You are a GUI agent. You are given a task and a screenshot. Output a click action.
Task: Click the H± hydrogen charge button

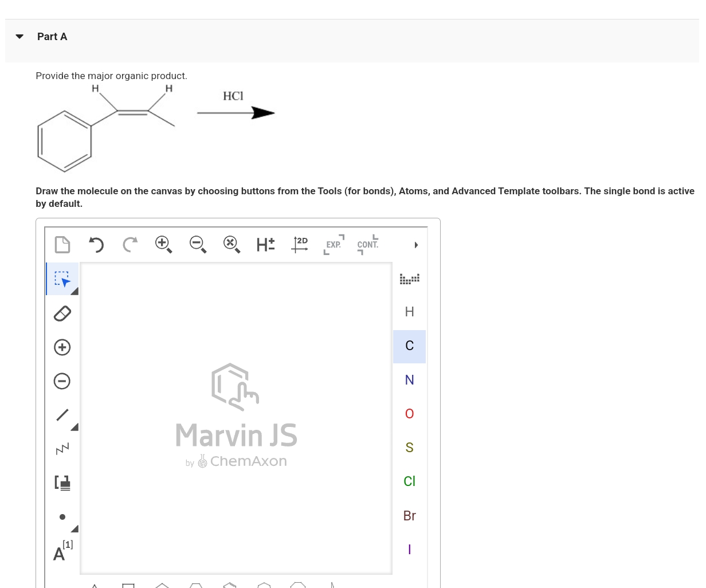coord(265,245)
